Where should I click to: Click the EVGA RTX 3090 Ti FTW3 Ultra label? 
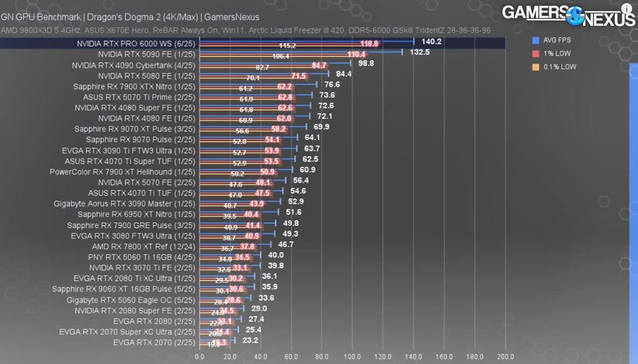click(x=129, y=151)
